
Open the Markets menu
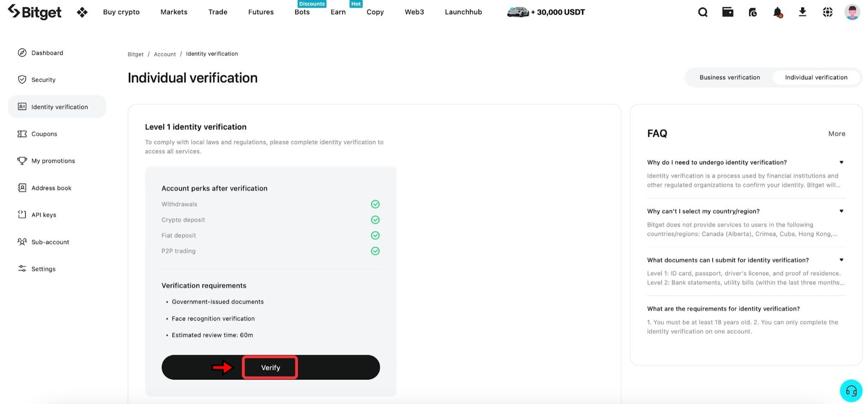tap(174, 12)
